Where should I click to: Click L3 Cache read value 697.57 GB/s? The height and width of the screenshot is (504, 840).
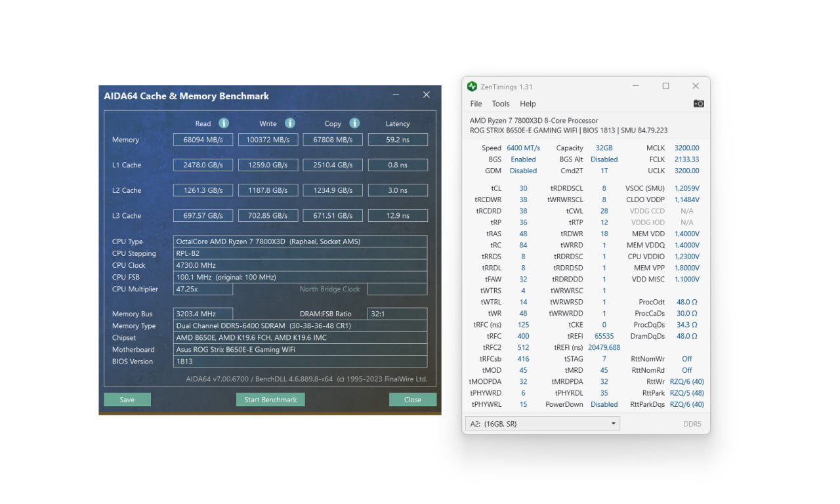[203, 215]
